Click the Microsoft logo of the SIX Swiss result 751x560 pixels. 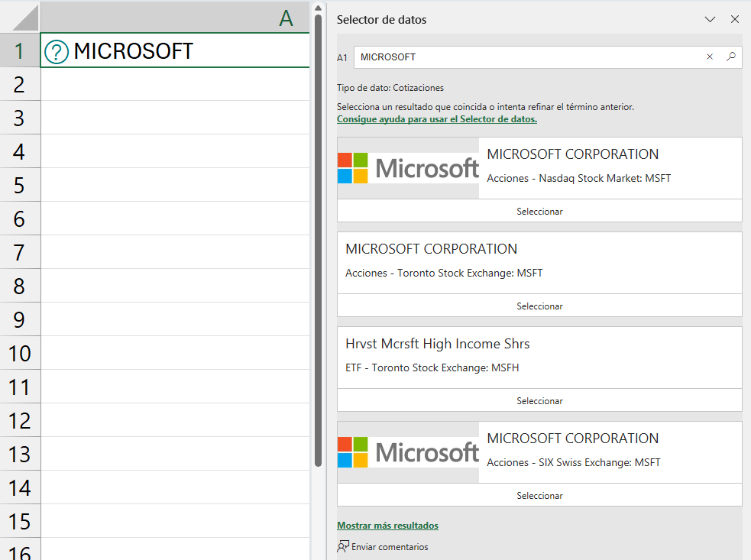(x=408, y=452)
